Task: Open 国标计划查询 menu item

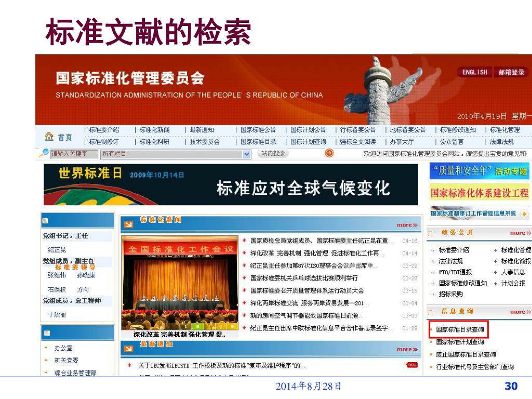Action: pyautogui.click(x=308, y=141)
